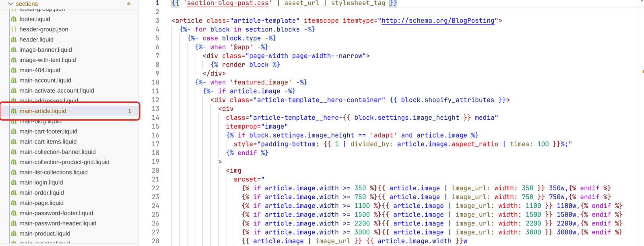The width and height of the screenshot is (644, 246).
Task: Click the Shopify icon beside main-cart-items.liquid
Action: 14,142
